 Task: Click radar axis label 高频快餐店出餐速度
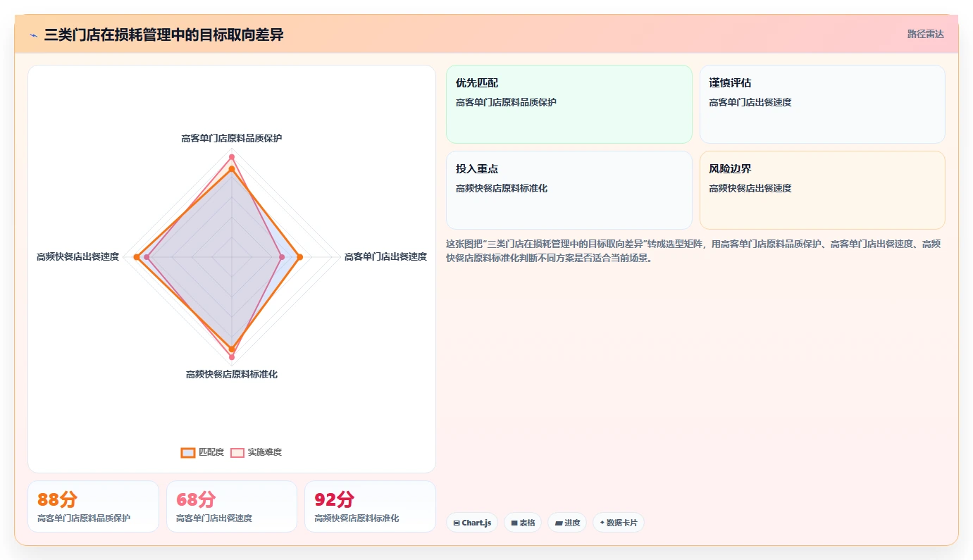(78, 257)
